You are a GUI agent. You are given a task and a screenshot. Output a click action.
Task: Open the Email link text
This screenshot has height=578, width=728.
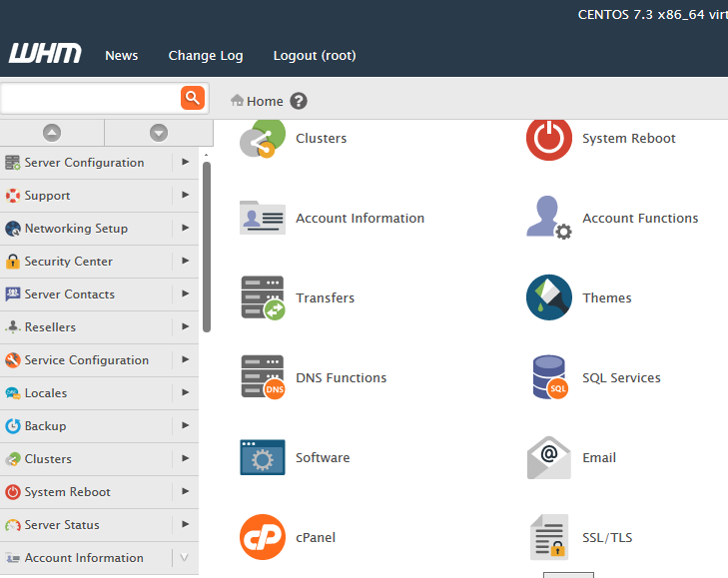(599, 457)
